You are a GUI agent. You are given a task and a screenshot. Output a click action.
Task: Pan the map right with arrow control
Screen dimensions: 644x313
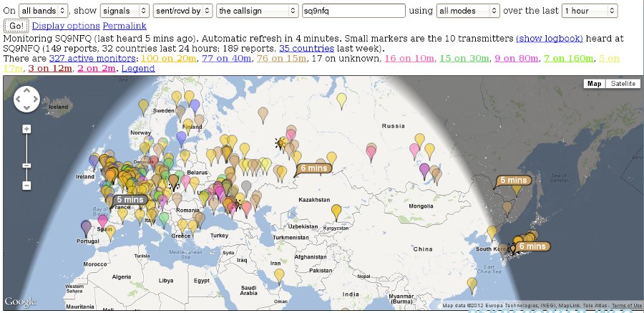[x=35, y=100]
